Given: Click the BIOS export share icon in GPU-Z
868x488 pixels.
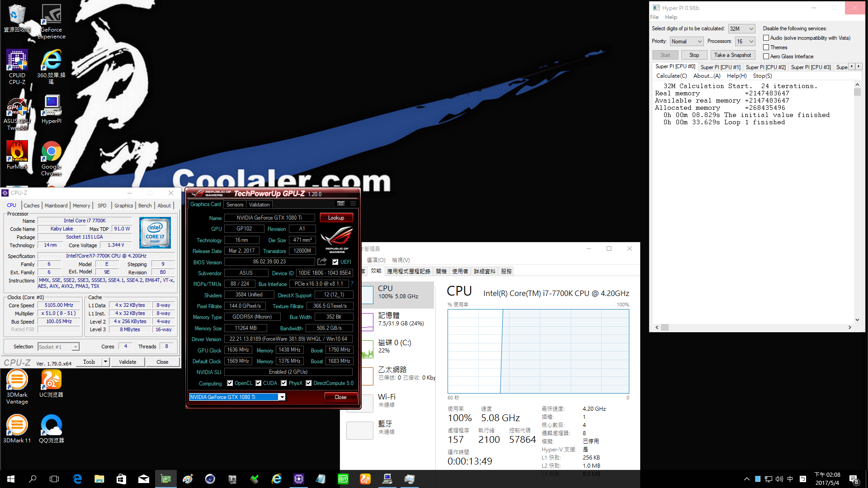Looking at the screenshot, I should pyautogui.click(x=322, y=262).
